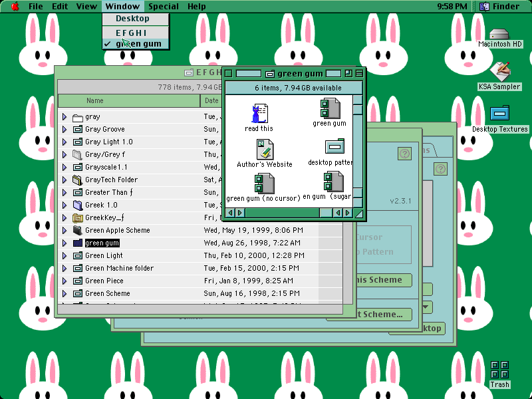The height and width of the screenshot is (399, 532).
Task: Click the folder proxy icon in green gum title bar
Action: click(270, 74)
